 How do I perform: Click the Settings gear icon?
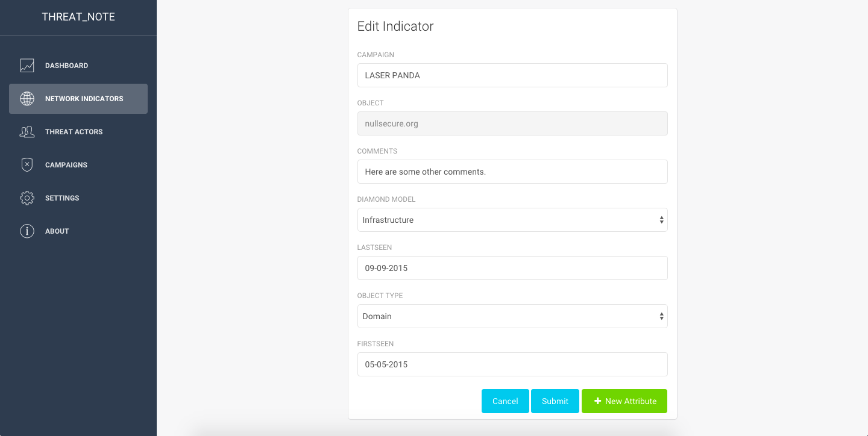[27, 198]
